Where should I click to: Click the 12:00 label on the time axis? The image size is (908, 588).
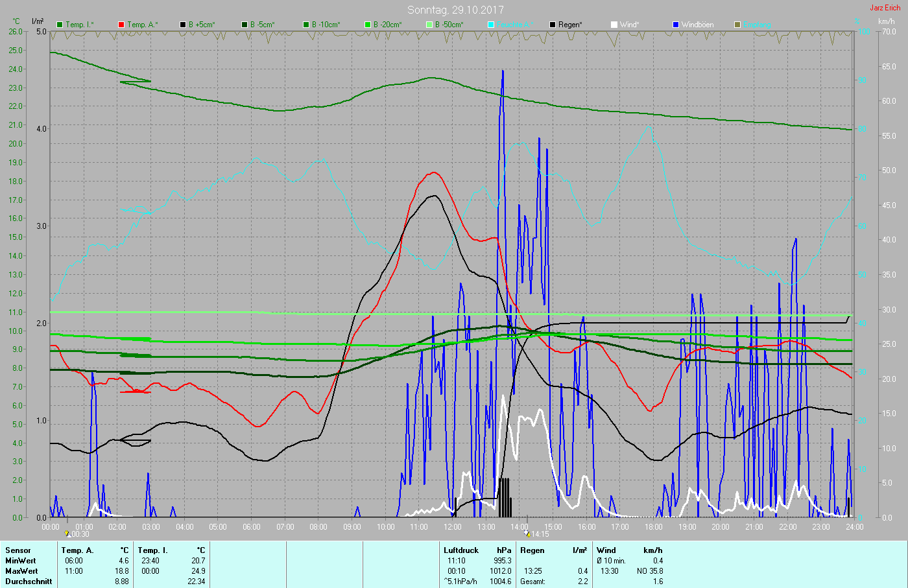coord(452,527)
